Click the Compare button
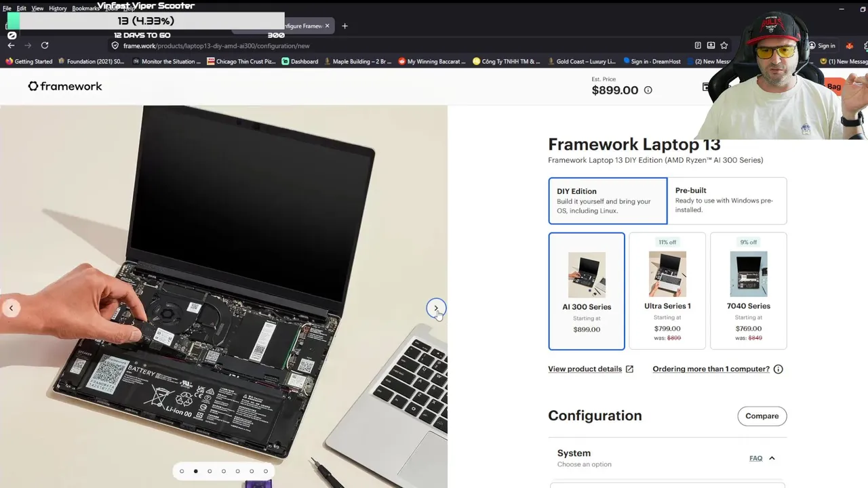Viewport: 868px width, 488px height. 762,416
